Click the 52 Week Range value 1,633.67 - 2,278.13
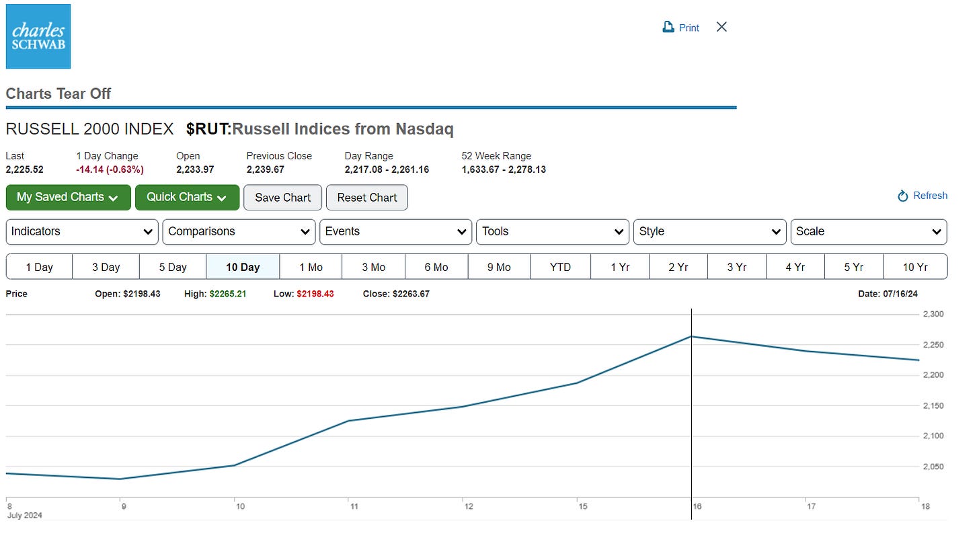 tap(504, 169)
